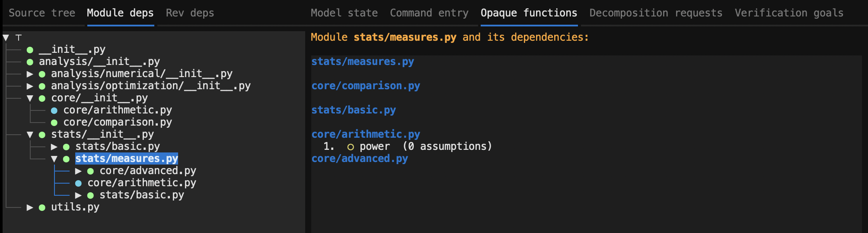Collapse the stats/measures.py node
Screen dimensions: 868x233
[x=54, y=159]
